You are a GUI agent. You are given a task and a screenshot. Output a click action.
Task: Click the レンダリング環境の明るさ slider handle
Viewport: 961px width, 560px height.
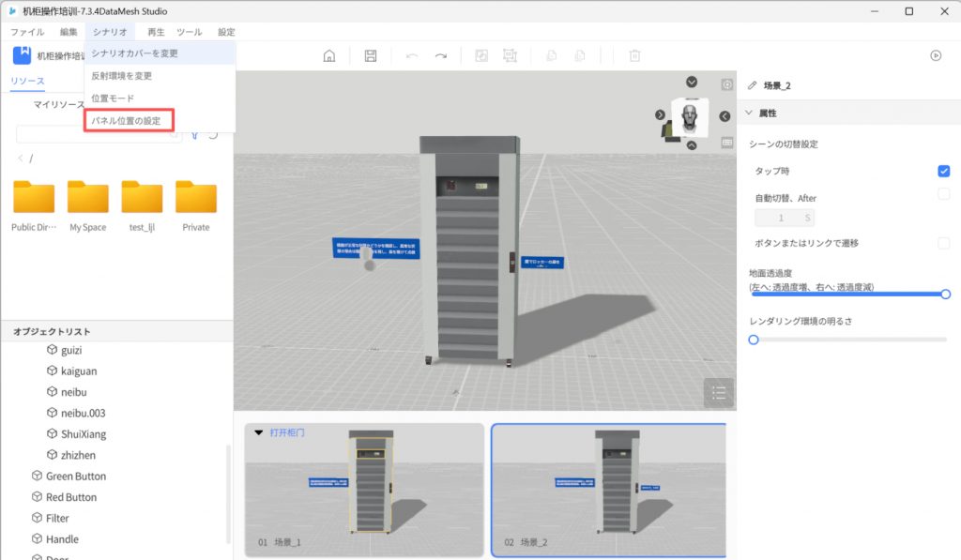coord(754,340)
